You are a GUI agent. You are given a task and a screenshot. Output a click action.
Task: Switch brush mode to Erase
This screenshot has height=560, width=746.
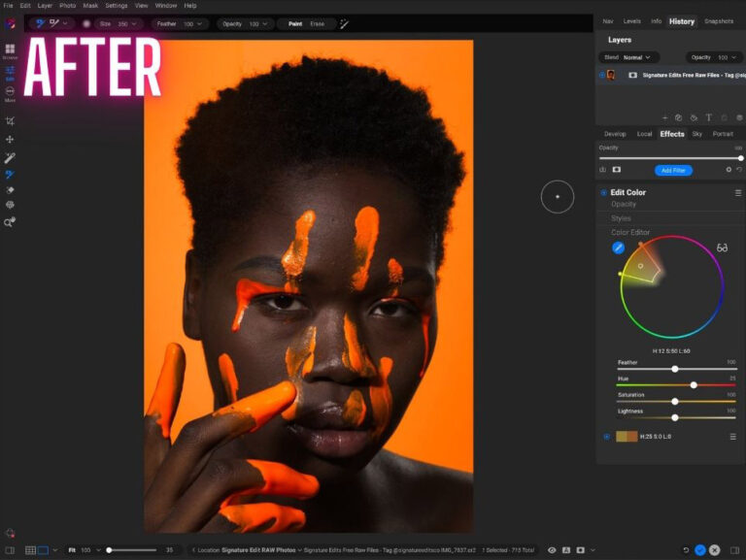coord(318,23)
